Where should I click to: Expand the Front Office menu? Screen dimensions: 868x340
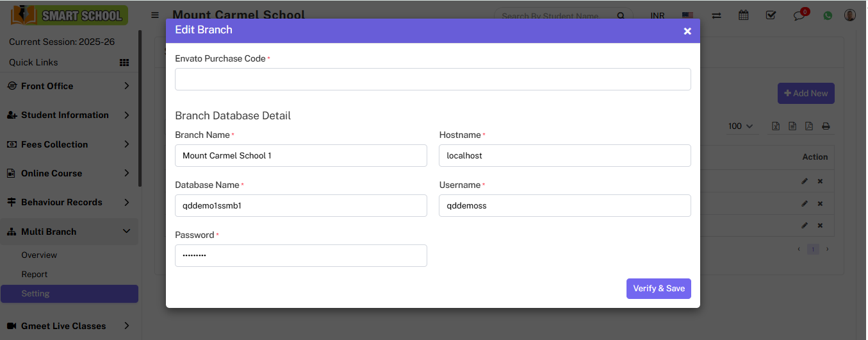(69, 86)
